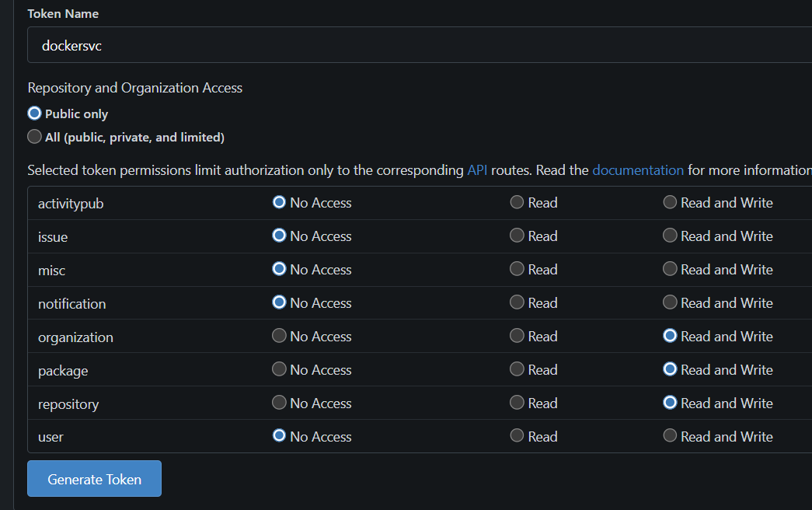Choose Read for the issue scope
This screenshot has height=510, width=812.
pyautogui.click(x=517, y=236)
